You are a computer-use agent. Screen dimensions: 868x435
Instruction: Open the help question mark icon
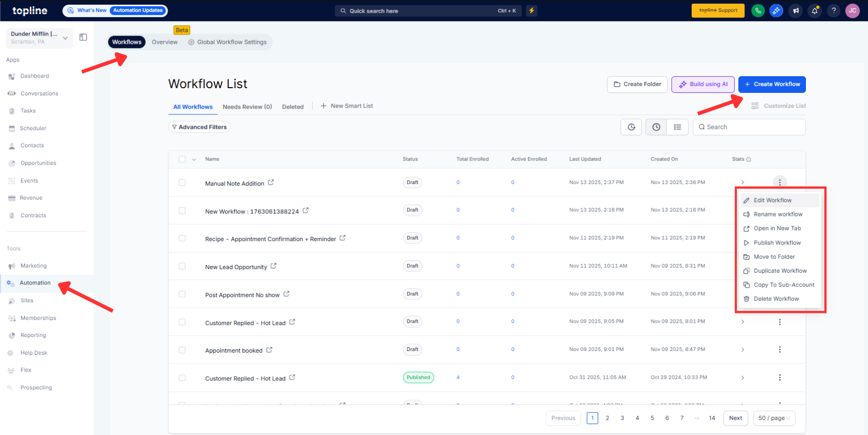point(834,10)
